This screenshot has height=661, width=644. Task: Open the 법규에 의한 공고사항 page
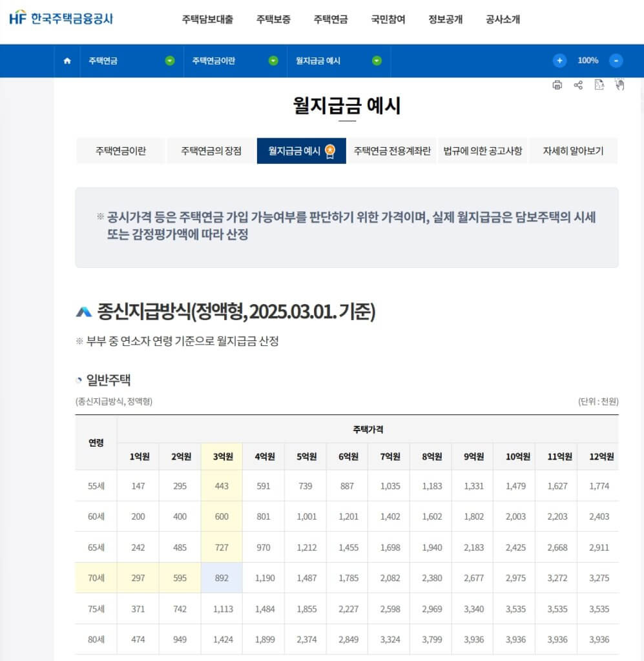pos(483,150)
